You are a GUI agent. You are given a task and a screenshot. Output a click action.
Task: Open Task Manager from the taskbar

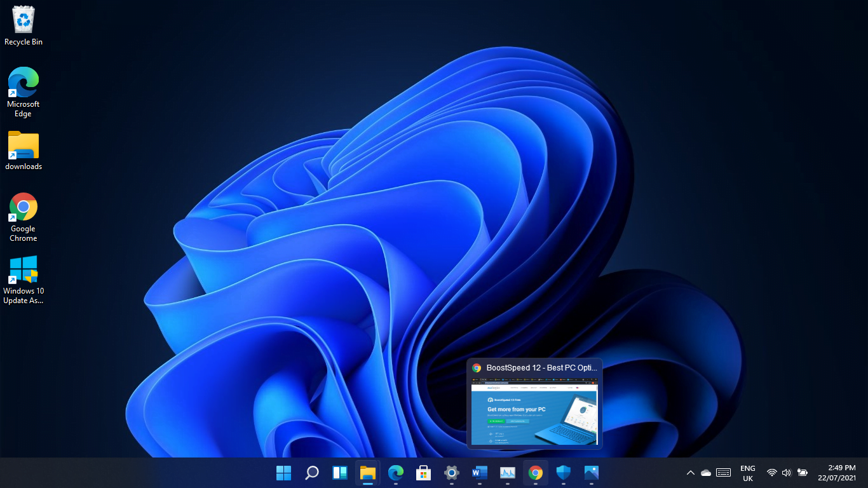(x=507, y=473)
